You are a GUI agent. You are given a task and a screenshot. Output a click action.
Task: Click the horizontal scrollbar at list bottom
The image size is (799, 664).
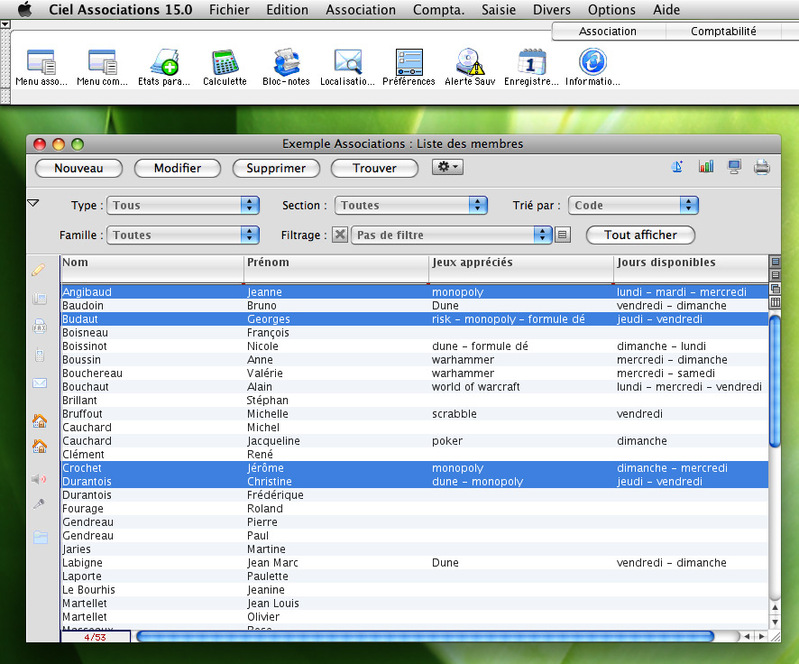tap(425, 636)
